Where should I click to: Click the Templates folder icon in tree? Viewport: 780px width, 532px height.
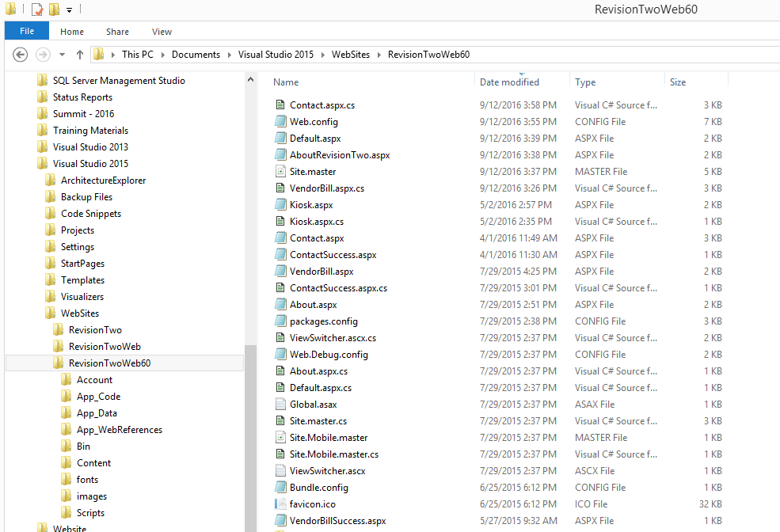tap(50, 279)
